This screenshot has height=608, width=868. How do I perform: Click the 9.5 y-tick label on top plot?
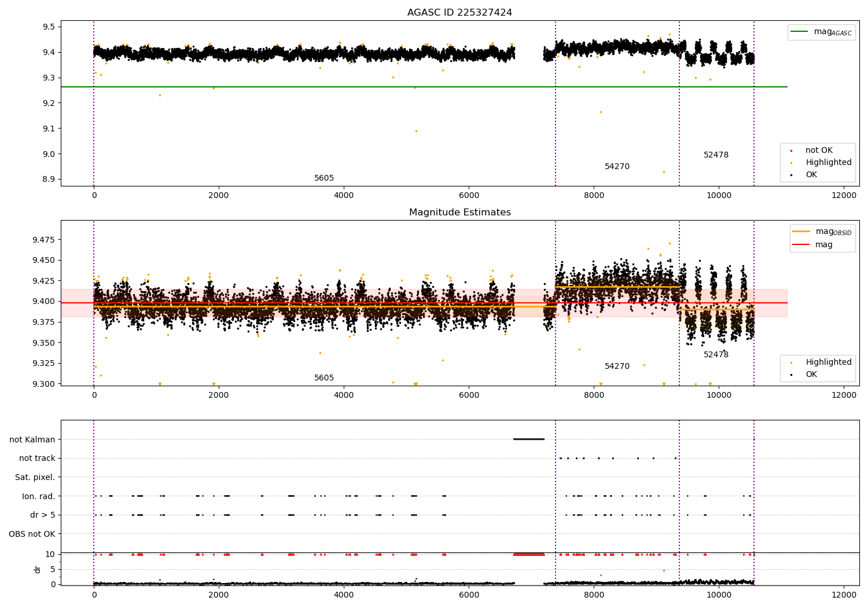click(x=49, y=27)
